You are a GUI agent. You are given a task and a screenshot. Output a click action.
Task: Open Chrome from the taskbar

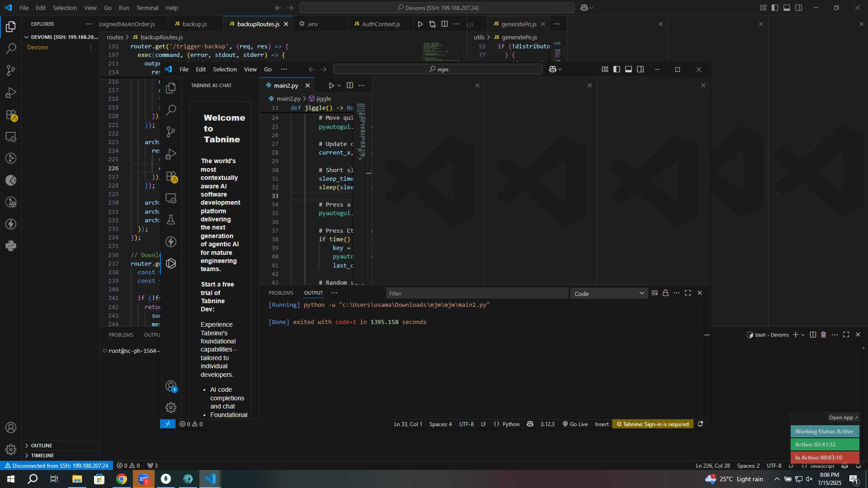[x=122, y=479]
